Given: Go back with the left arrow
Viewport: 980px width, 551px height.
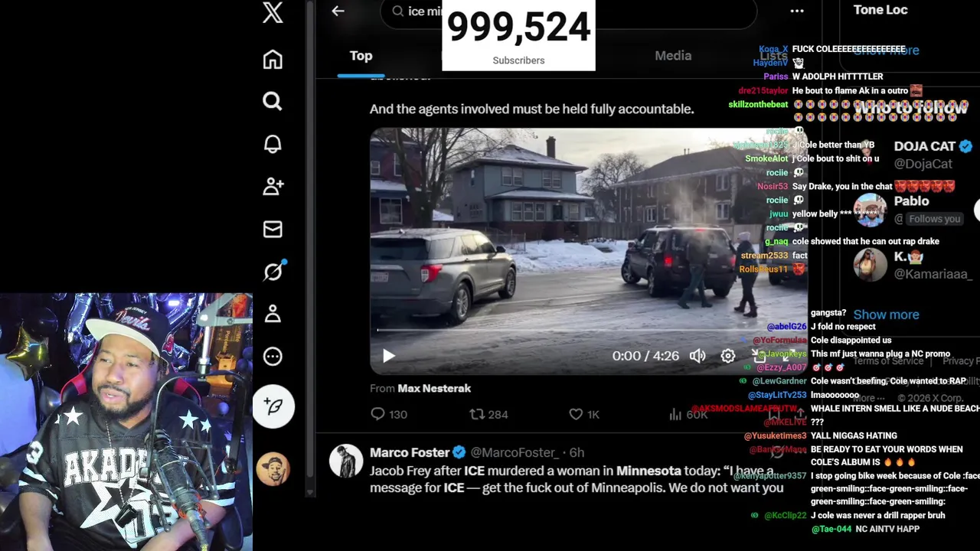Looking at the screenshot, I should pos(338,11).
